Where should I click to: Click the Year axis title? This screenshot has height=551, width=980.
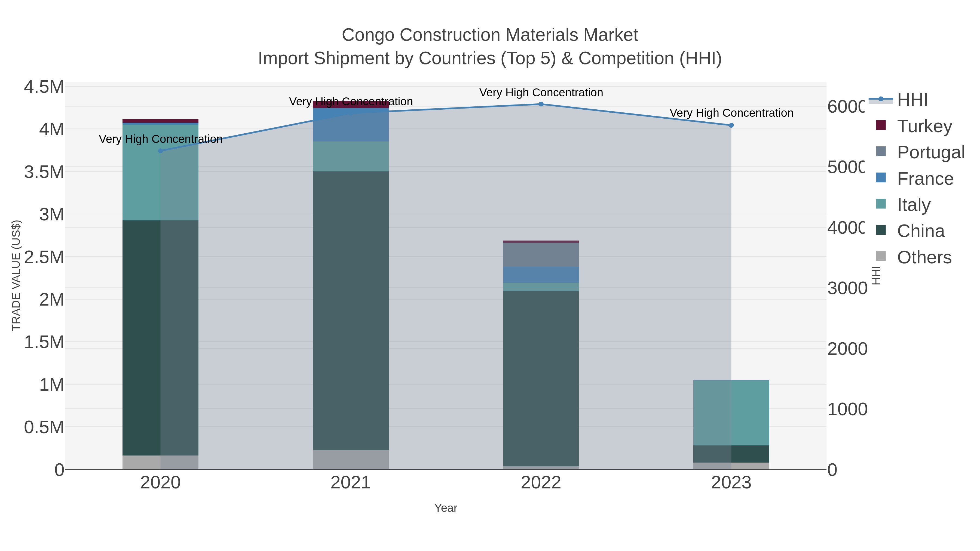point(446,508)
